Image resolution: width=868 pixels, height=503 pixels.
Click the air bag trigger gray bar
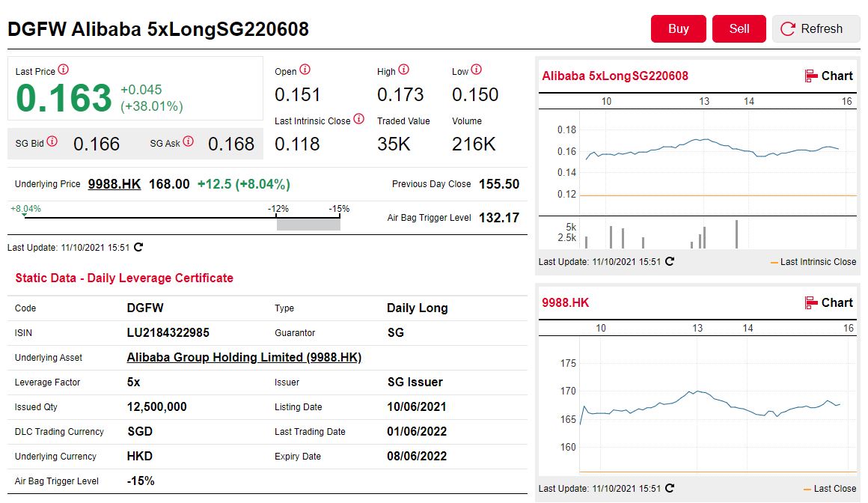[308, 224]
